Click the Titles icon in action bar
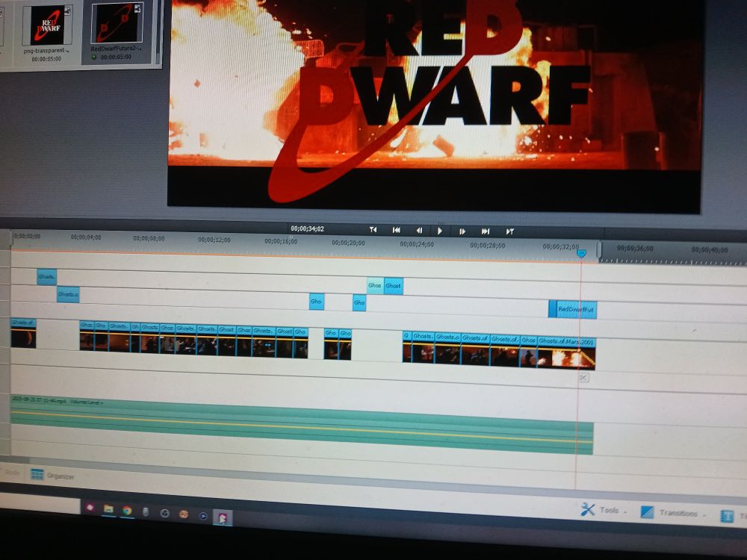Image resolution: width=747 pixels, height=560 pixels. [x=727, y=516]
